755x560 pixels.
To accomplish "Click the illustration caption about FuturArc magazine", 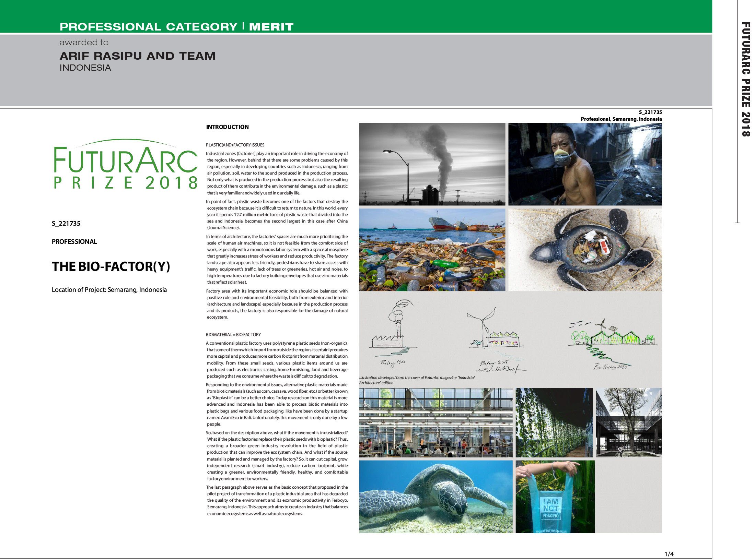I will (x=417, y=380).
